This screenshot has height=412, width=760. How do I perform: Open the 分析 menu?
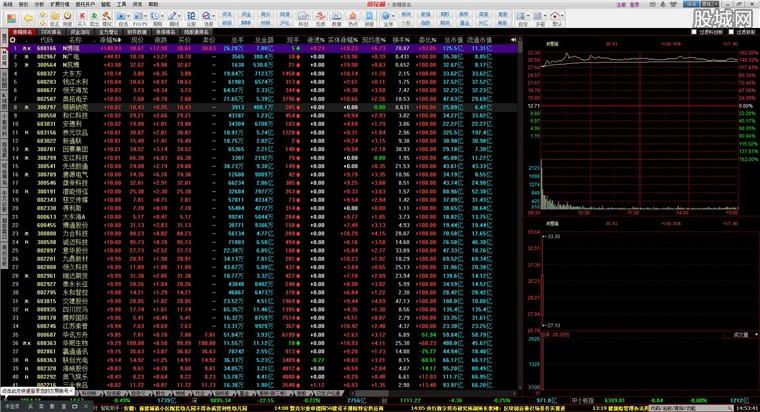point(39,4)
